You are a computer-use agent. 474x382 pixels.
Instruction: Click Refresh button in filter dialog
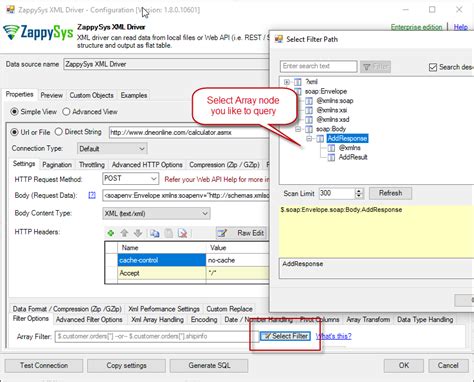click(x=390, y=193)
